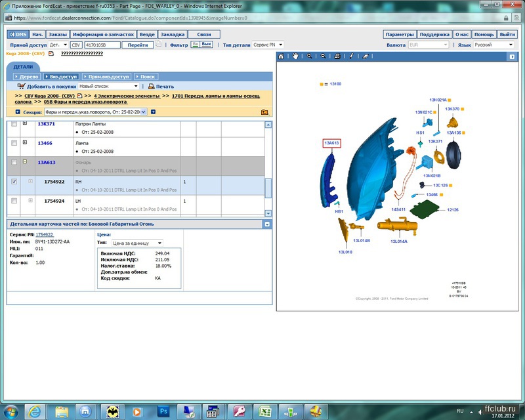Click the printer icon in diagram toolbar
This screenshot has width=525, height=420.
pos(337,56)
